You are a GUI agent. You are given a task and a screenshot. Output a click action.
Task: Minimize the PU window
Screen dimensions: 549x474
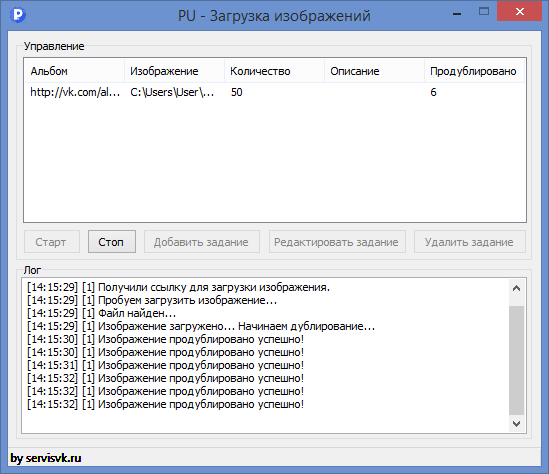[x=457, y=13]
